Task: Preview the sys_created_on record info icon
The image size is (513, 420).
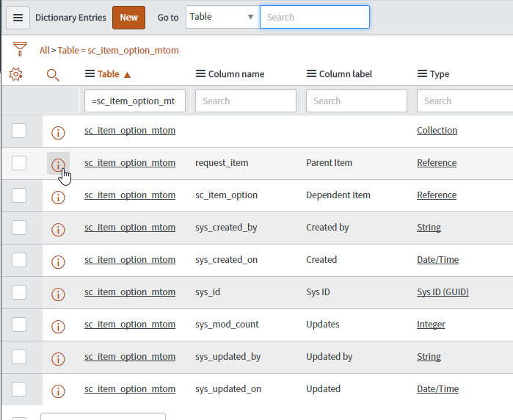Action: point(58,262)
